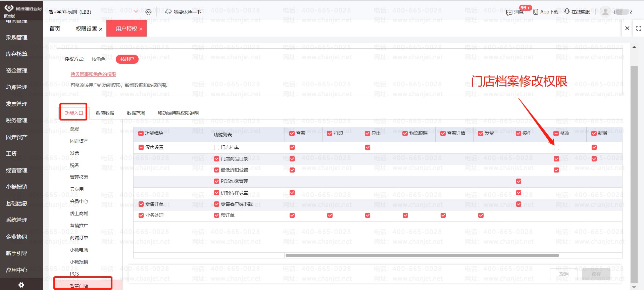Image resolution: width=644 pixels, height=290 pixels.
Task: Choose 按用户 authorization mode
Action: coord(127,59)
